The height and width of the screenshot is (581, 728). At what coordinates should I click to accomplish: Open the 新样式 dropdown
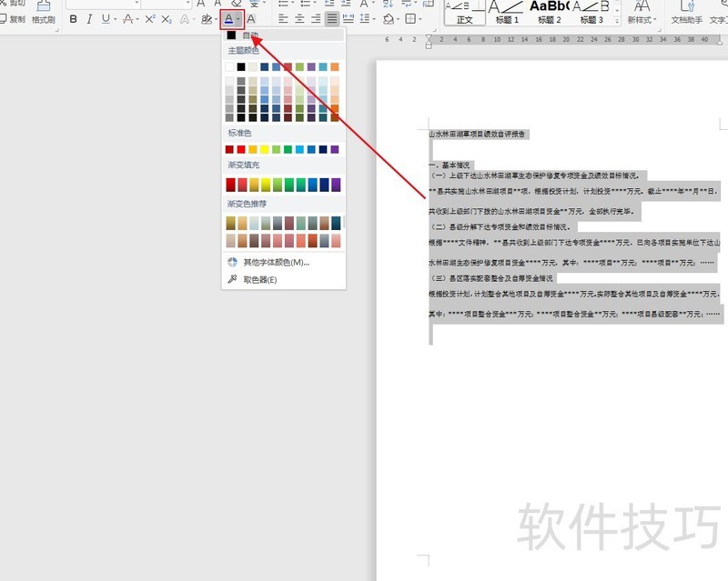pyautogui.click(x=642, y=12)
